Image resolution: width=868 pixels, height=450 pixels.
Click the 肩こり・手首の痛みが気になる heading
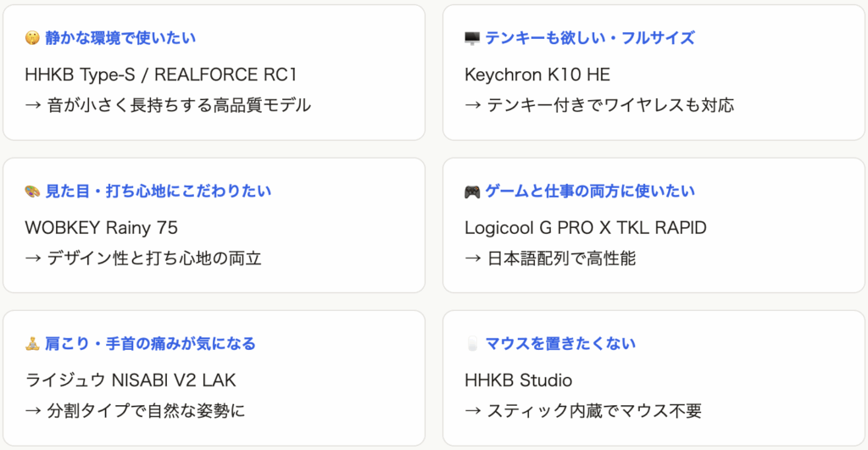click(150, 344)
